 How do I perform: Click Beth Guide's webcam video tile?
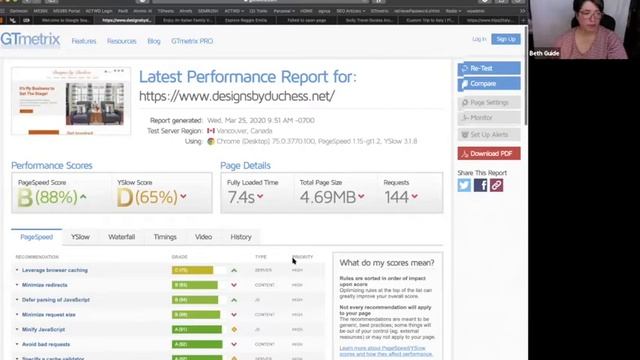click(x=584, y=29)
